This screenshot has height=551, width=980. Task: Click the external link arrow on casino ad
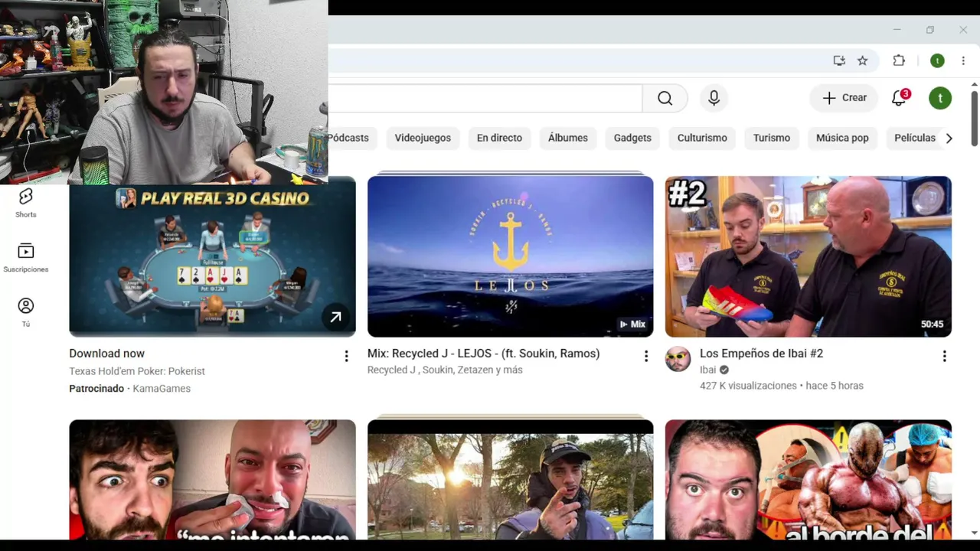click(335, 317)
